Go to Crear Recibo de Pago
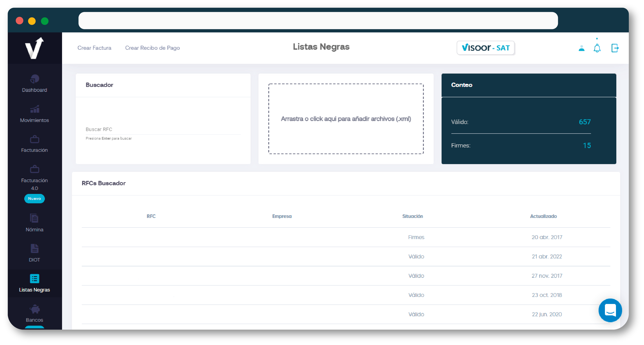 click(152, 48)
